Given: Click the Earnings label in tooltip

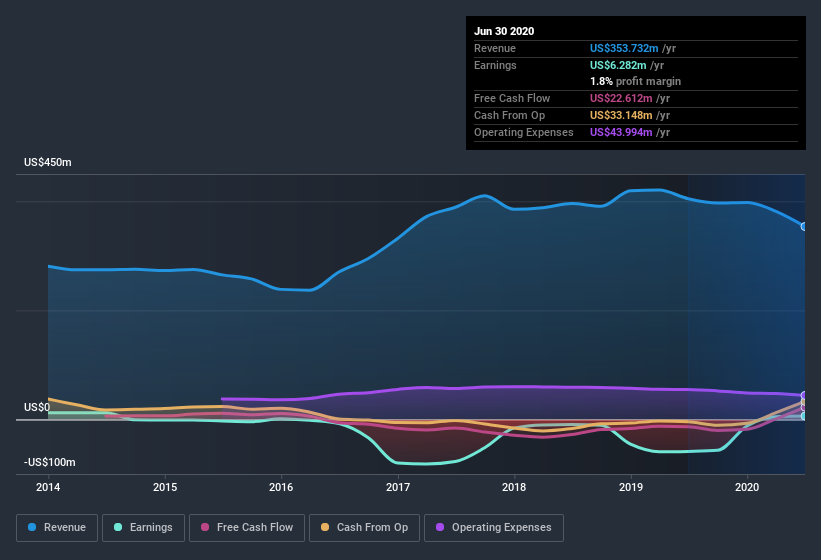Looking at the screenshot, I should click(495, 65).
